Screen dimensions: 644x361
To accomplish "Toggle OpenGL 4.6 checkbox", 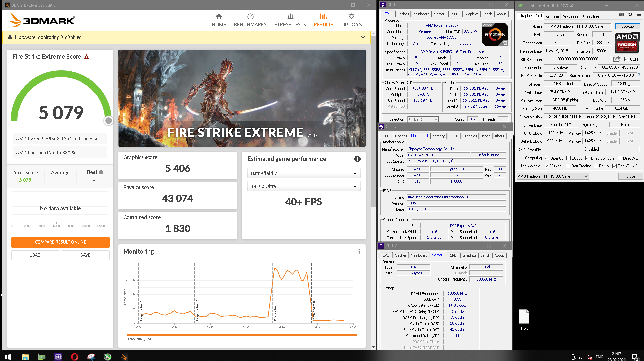I will coord(615,166).
